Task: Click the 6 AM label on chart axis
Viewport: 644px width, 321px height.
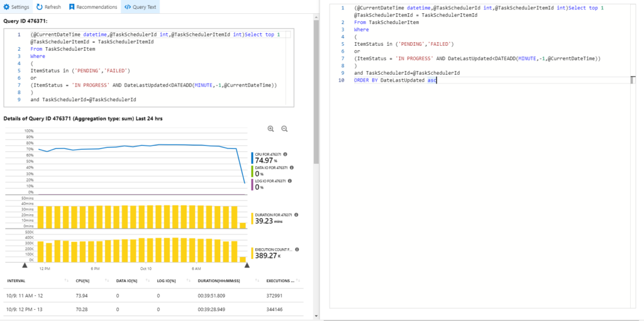Action: coord(196,269)
